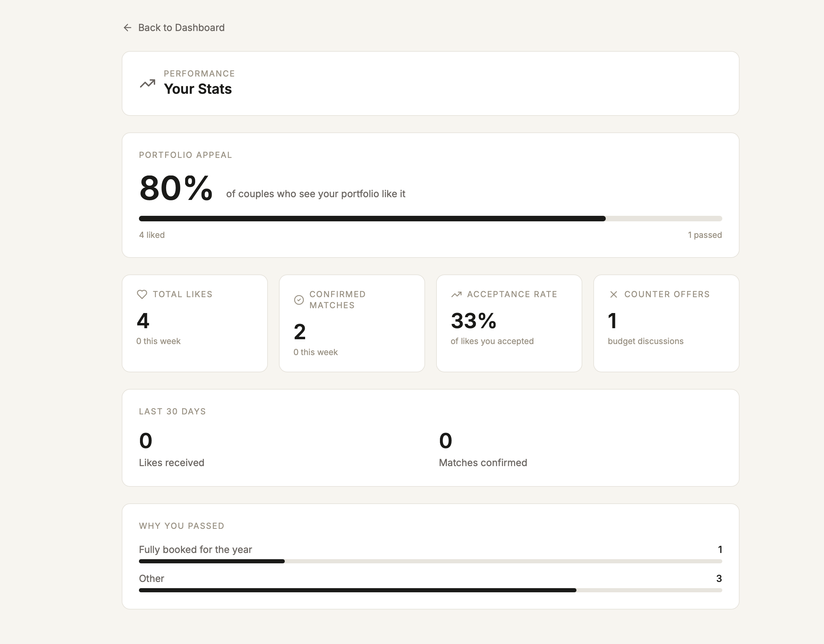Click the X icon on Counter Offers

point(613,294)
